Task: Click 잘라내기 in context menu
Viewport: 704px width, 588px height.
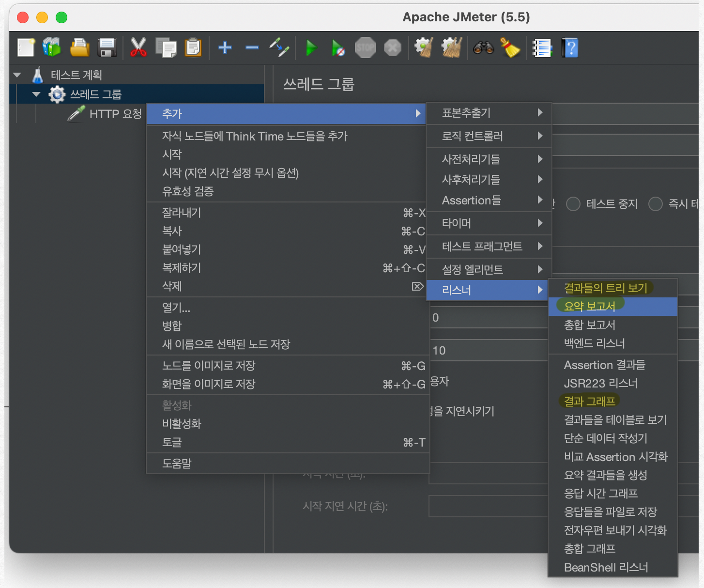Action: tap(286, 213)
